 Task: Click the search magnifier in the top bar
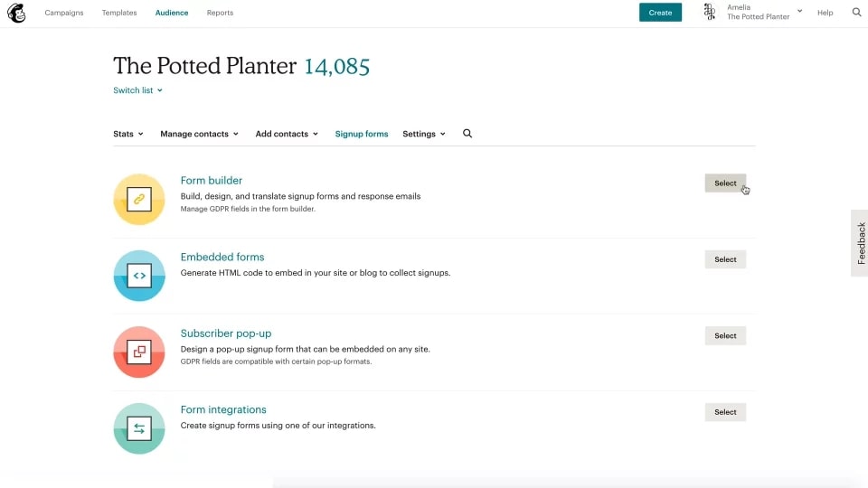pos(856,13)
